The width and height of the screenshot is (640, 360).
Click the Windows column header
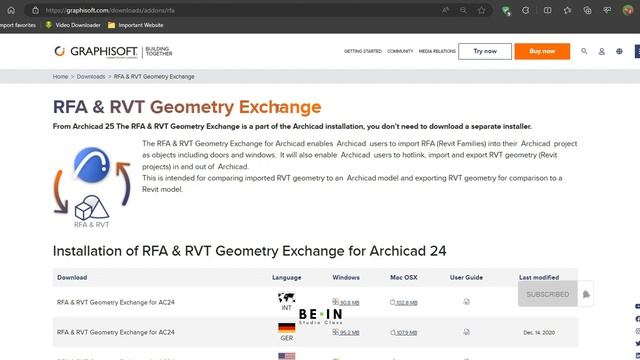(x=346, y=278)
